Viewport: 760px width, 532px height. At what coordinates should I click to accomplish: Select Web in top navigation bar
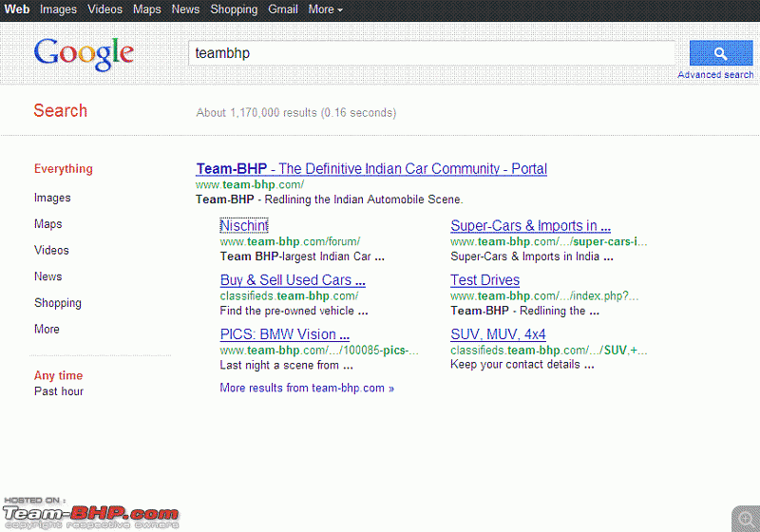[17, 9]
